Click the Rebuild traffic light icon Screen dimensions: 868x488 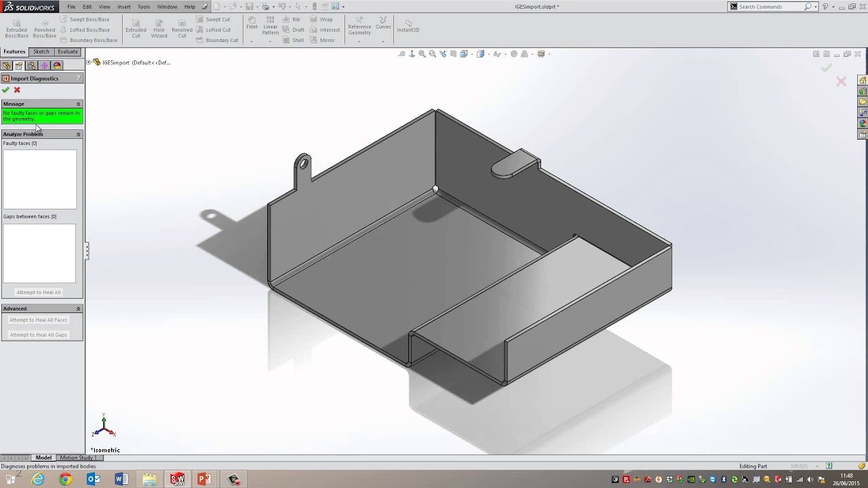(x=314, y=7)
